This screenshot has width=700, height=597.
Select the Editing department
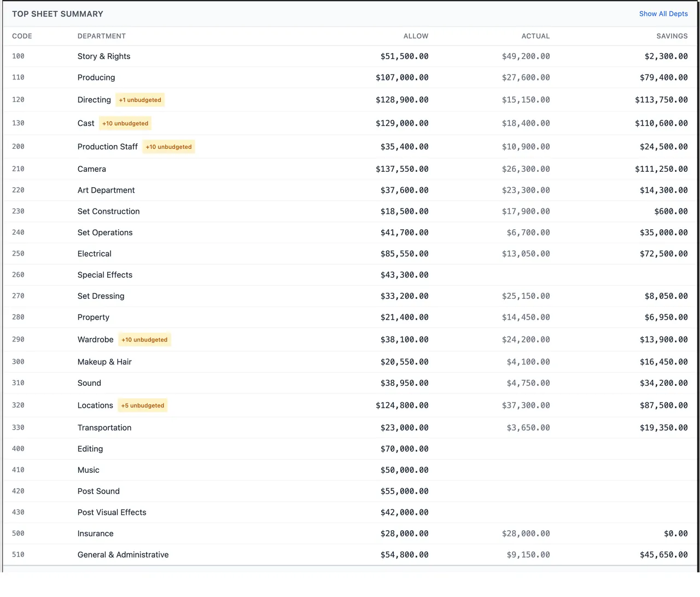pyautogui.click(x=90, y=449)
